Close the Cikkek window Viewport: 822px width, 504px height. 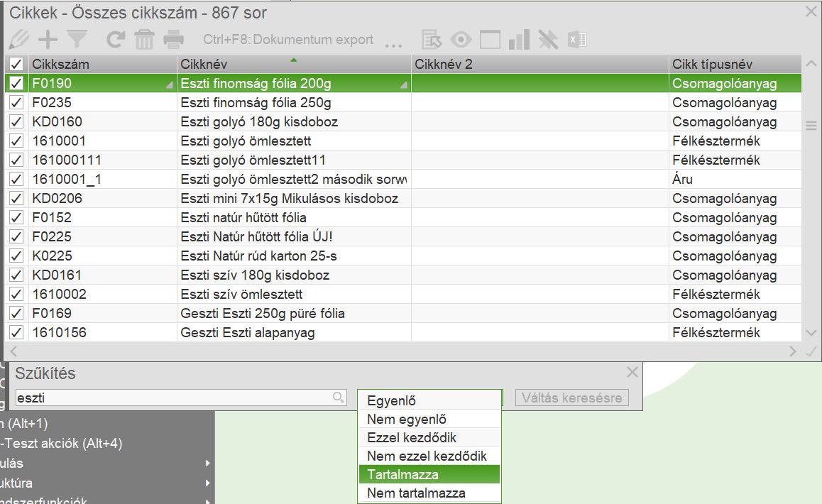tap(811, 11)
